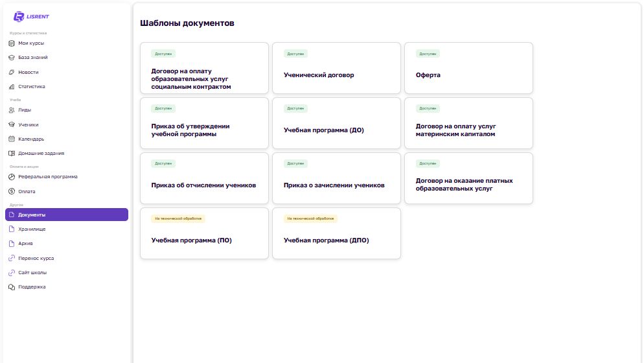
Task: Open Приказ об утверждении учебной программы
Action: pyautogui.click(x=204, y=123)
